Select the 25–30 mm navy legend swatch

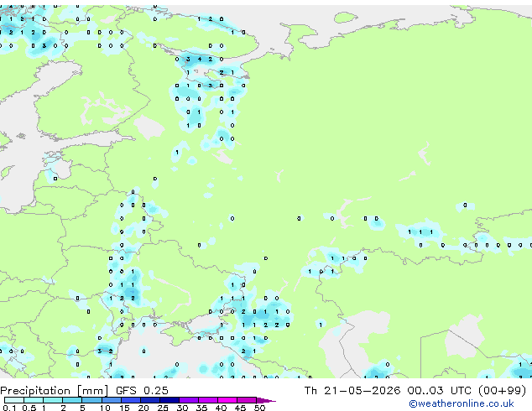point(169,400)
